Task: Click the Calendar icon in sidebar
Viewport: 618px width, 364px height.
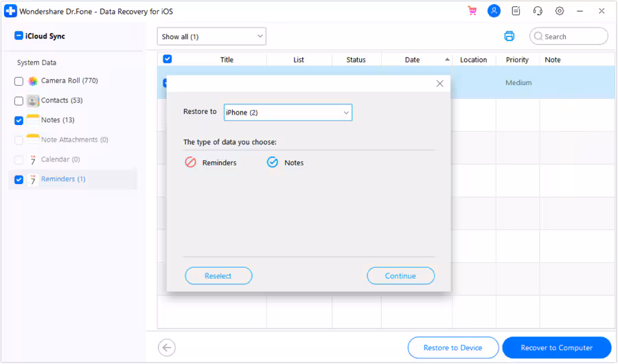Action: pos(33,159)
